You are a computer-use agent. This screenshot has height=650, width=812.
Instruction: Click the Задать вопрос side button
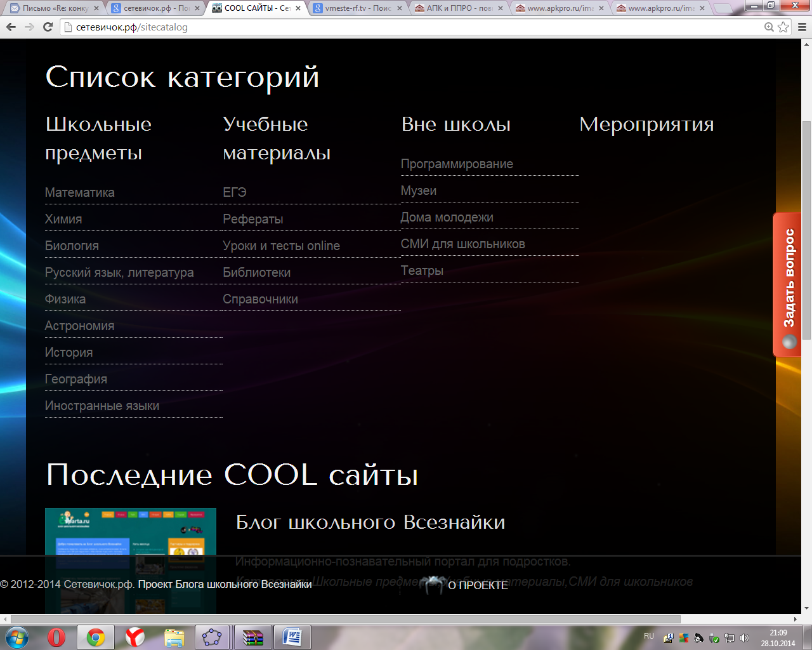click(x=787, y=284)
